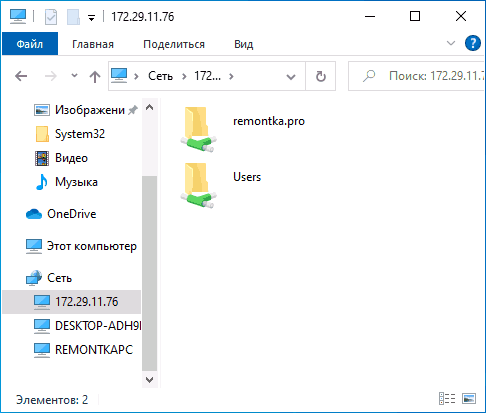Switch to details list view icon
The image size is (486, 413).
tap(447, 398)
